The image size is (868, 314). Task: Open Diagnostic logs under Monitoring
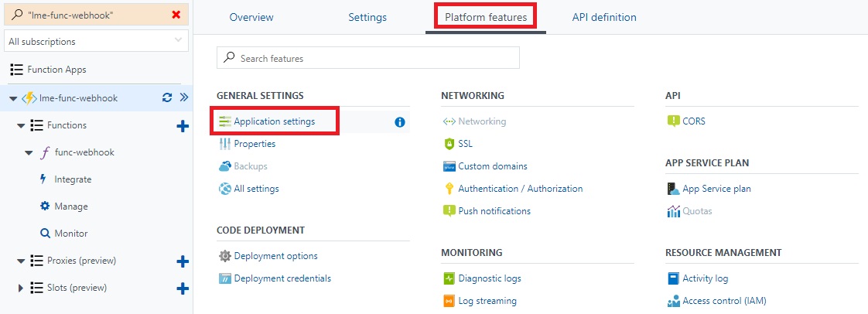pos(490,278)
